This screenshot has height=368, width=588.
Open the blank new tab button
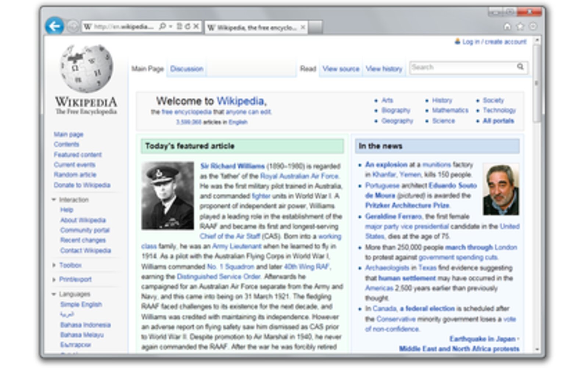click(x=315, y=28)
